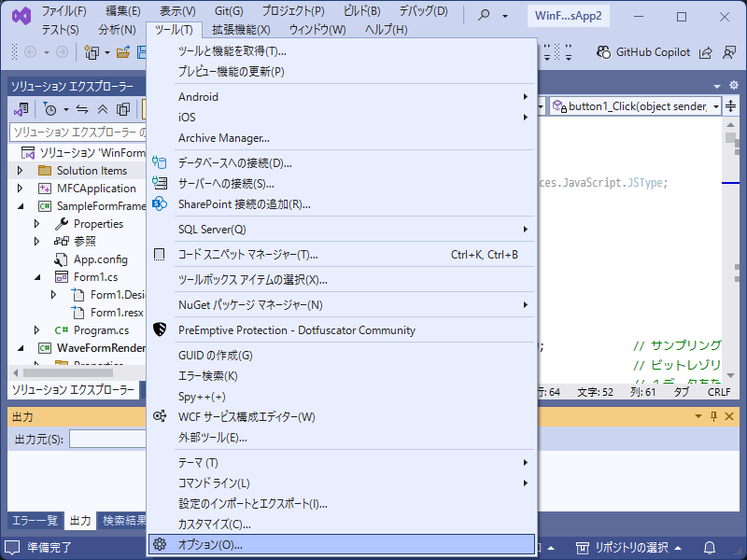Click the send feedback icon
Screen dimensions: 747x560
(729, 52)
